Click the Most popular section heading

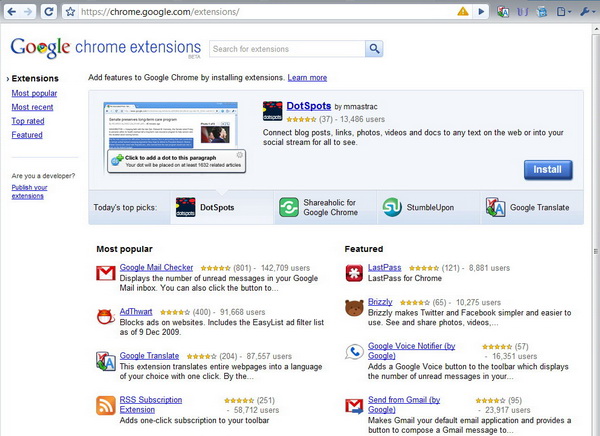point(124,249)
